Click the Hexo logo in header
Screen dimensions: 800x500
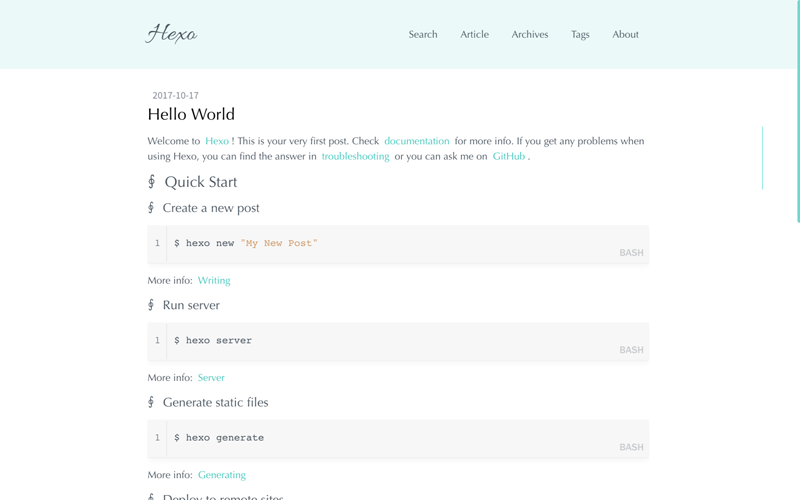(171, 34)
